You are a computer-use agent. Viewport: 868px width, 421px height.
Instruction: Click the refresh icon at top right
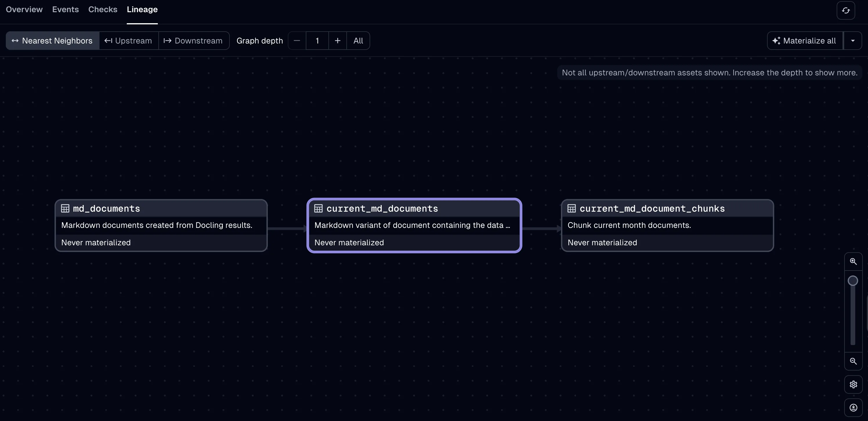[x=845, y=10]
